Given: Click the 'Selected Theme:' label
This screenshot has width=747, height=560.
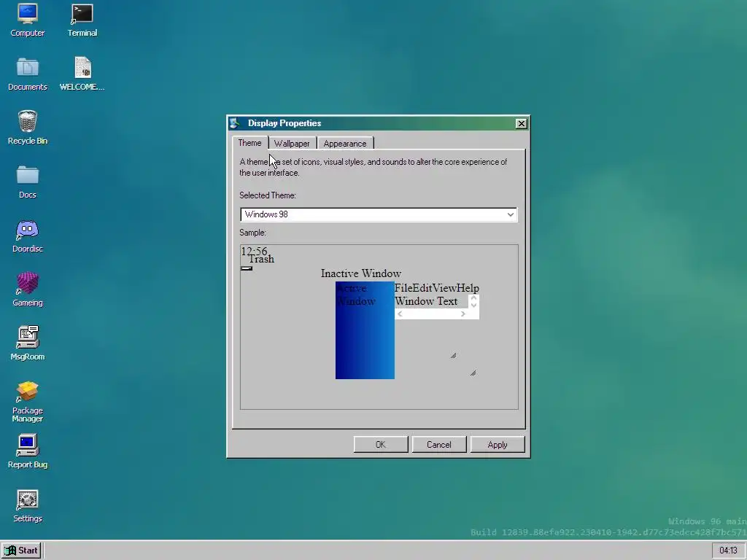Looking at the screenshot, I should point(268,195).
